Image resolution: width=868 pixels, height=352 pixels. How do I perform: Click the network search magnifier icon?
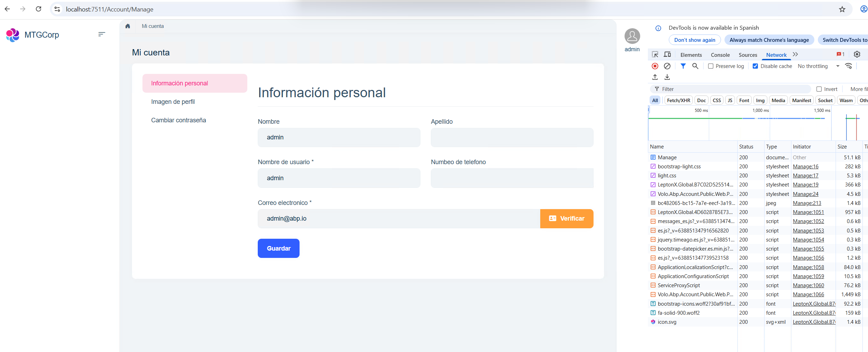695,66
